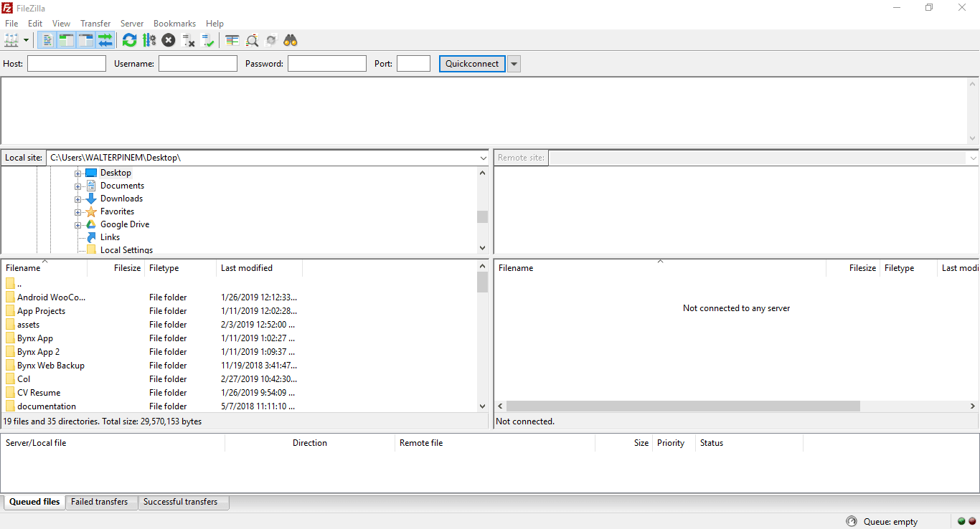This screenshot has height=529, width=980.
Task: Open the Bookmarks menu
Action: tap(174, 24)
